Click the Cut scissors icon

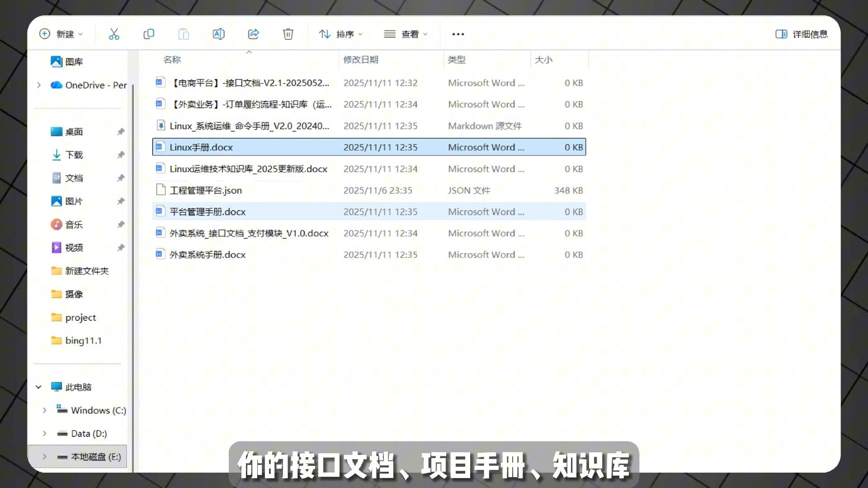click(114, 34)
